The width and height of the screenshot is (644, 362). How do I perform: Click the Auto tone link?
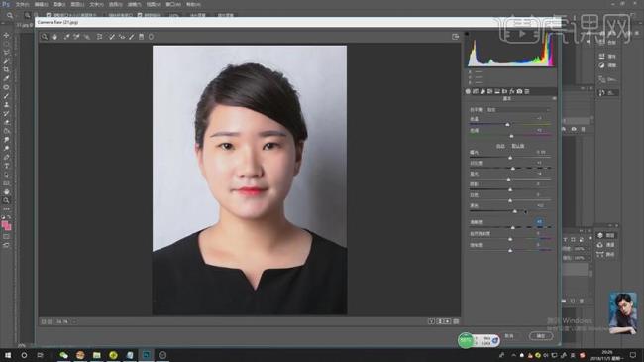coord(500,146)
